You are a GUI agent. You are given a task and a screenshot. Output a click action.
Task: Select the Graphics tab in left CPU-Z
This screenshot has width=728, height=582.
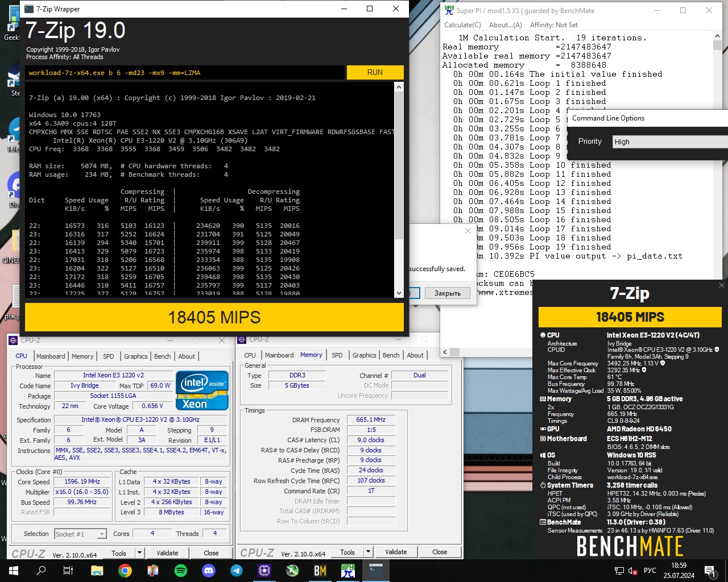coord(136,356)
